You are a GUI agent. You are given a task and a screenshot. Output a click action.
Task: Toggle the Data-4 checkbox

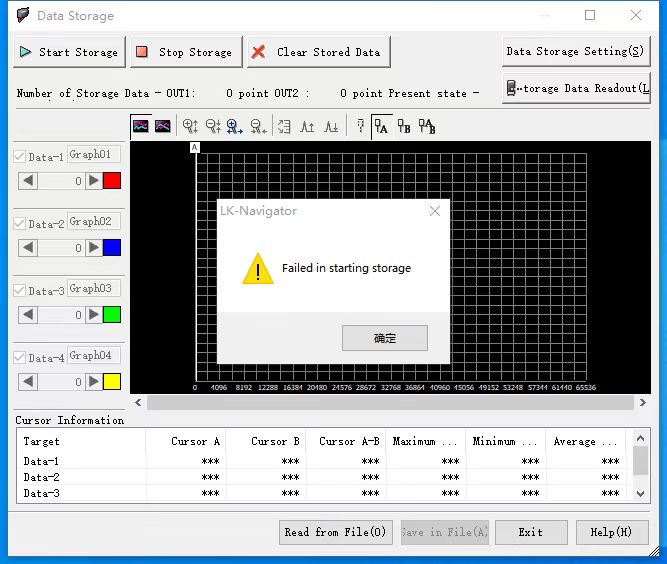point(20,358)
